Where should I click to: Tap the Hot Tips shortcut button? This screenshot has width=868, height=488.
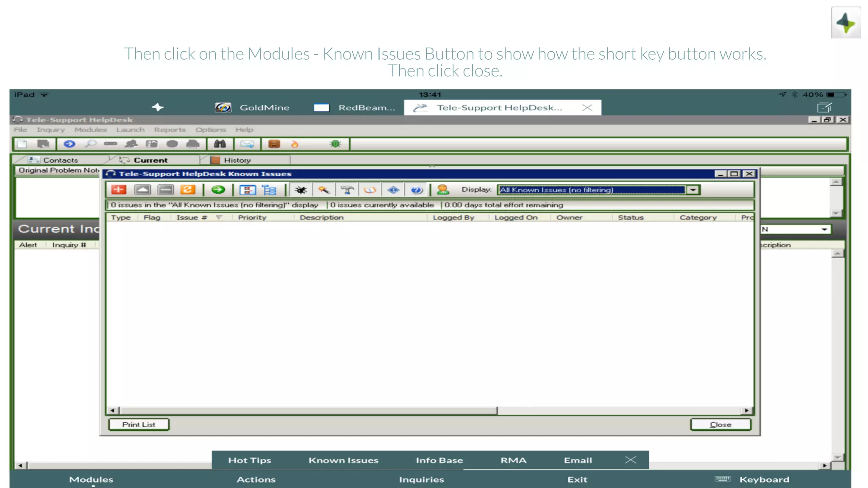[x=250, y=460]
